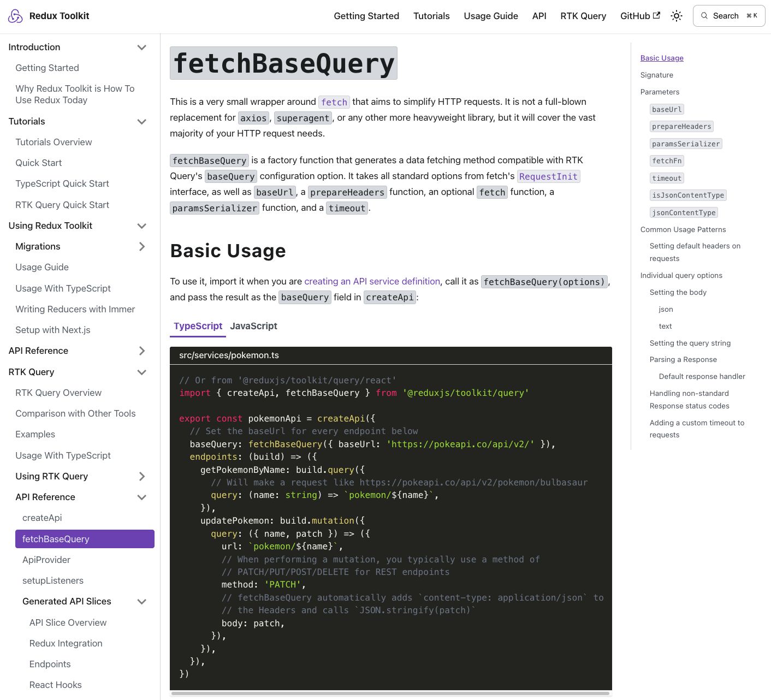Click the Redux Toolkit logo icon
Viewport: 771px width, 700px height.
15,16
